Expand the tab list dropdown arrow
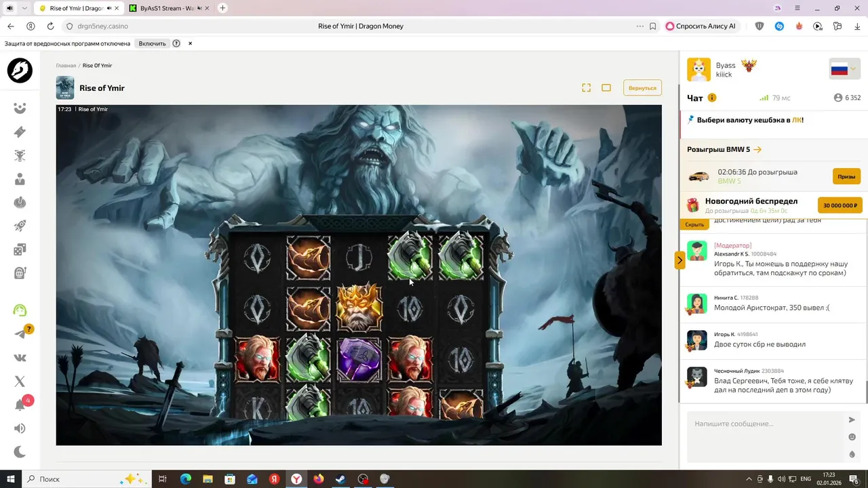Image resolution: width=868 pixels, height=488 pixels. click(24, 8)
